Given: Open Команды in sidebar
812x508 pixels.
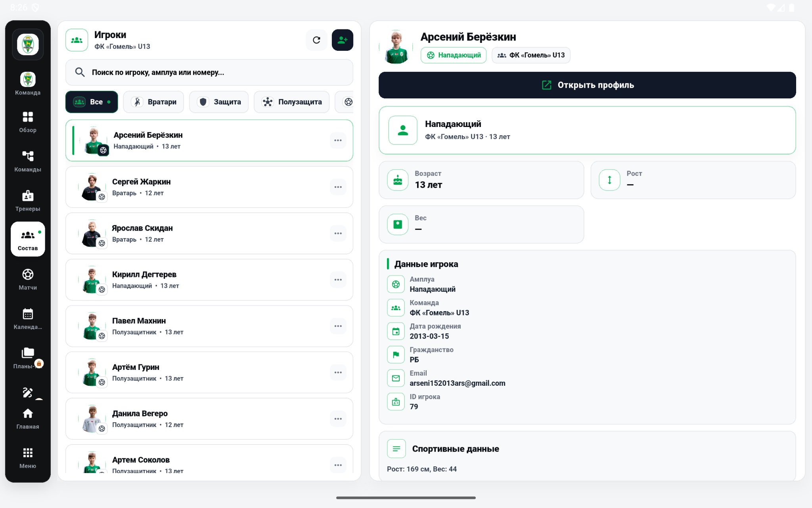Looking at the screenshot, I should pyautogui.click(x=28, y=161).
